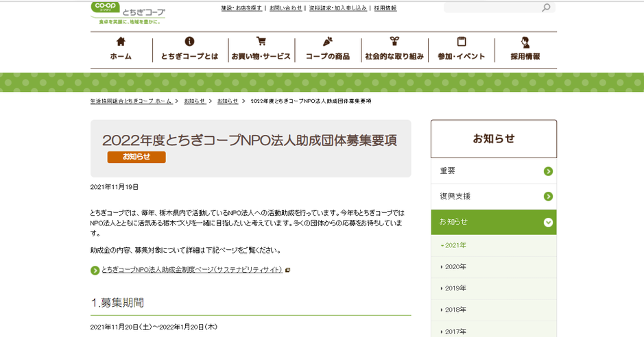The height and width of the screenshot is (337, 644).
Task: Open the とちぎコープとは menu
Action: (189, 56)
